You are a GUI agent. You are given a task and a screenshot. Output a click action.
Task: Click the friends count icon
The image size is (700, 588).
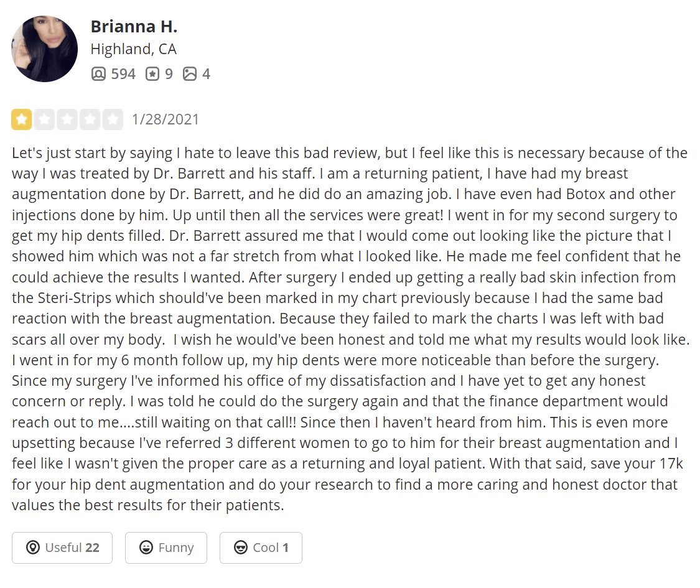(x=99, y=73)
